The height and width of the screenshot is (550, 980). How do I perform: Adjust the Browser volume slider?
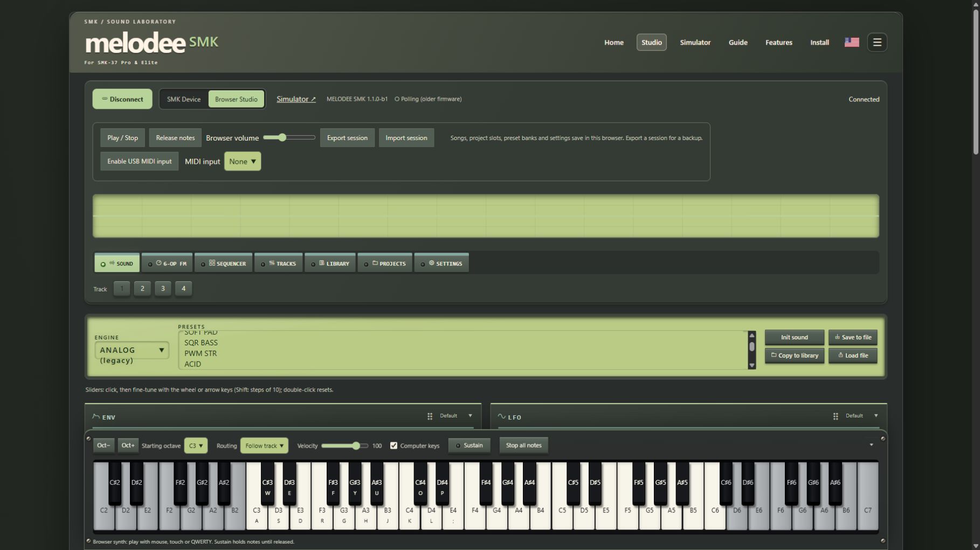tap(289, 138)
